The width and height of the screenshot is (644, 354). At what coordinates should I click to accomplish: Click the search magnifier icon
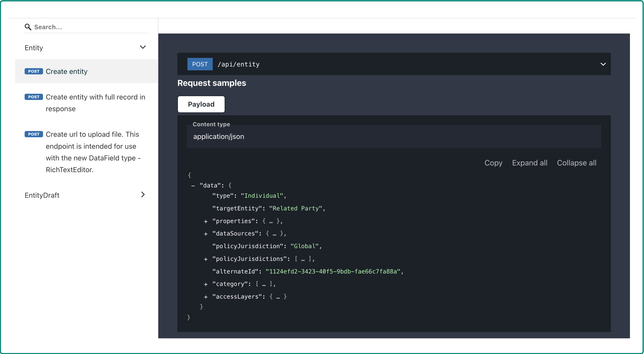click(28, 27)
